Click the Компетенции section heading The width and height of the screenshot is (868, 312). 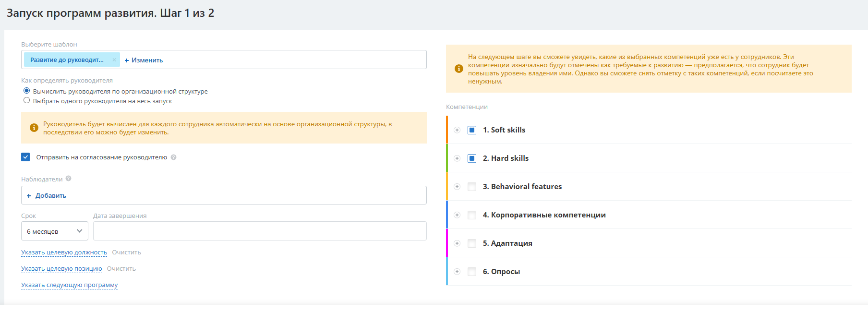tap(467, 107)
